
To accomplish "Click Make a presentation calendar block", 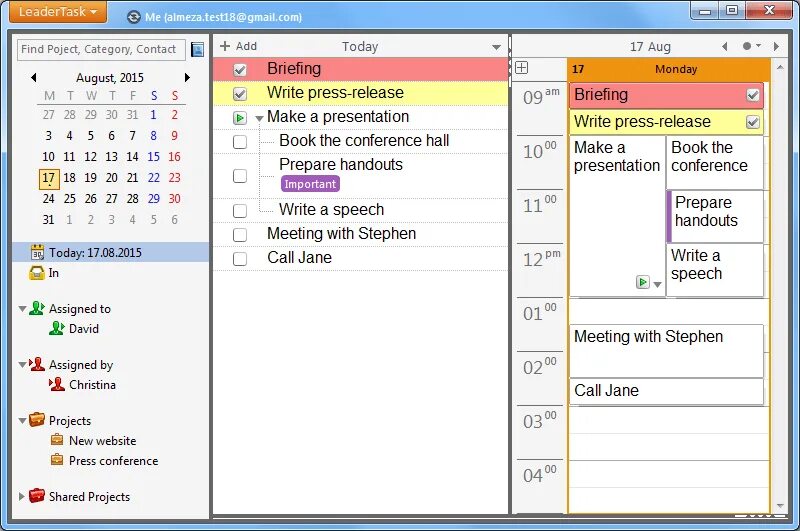I will 617,216.
